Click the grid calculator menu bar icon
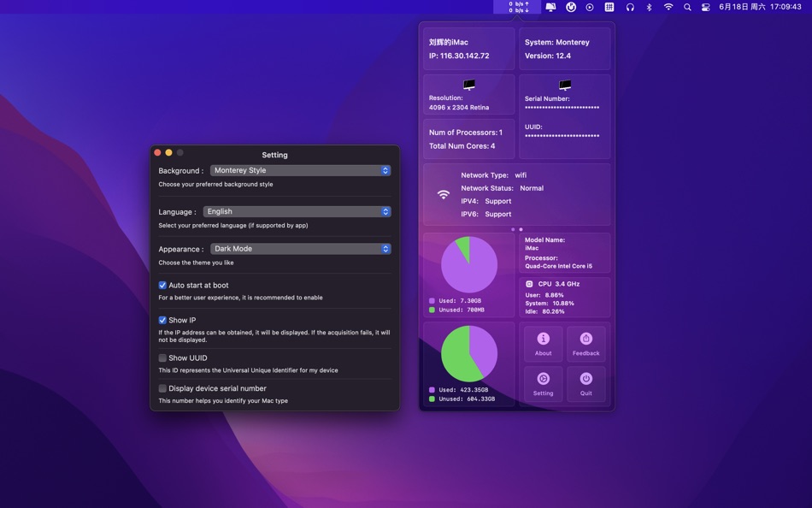Image resolution: width=812 pixels, height=508 pixels. click(609, 7)
